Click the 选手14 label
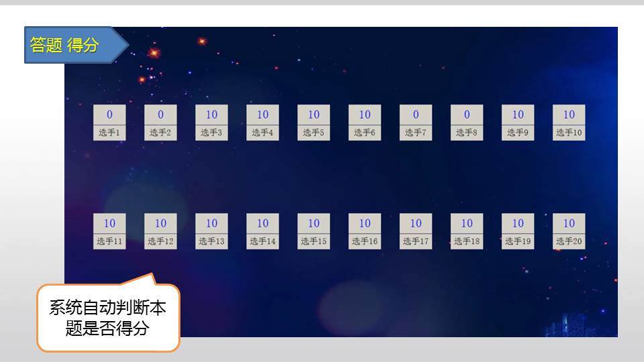The image size is (644, 362). tap(262, 241)
